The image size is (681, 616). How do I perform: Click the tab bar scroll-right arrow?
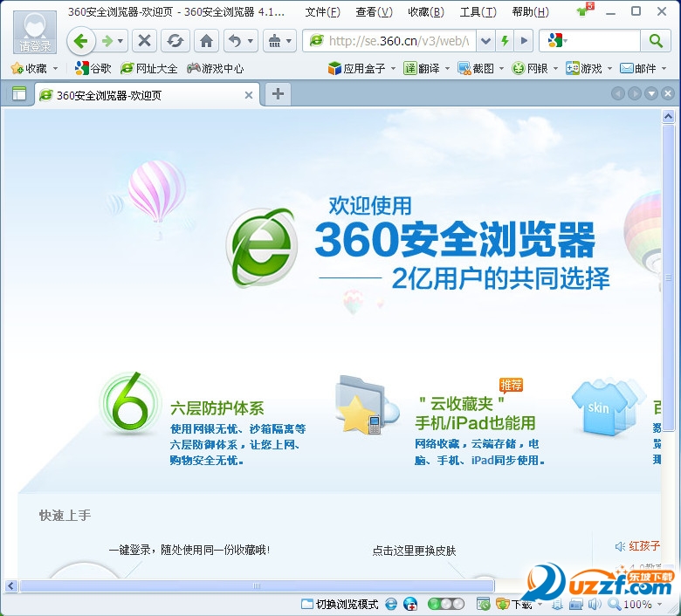(635, 93)
